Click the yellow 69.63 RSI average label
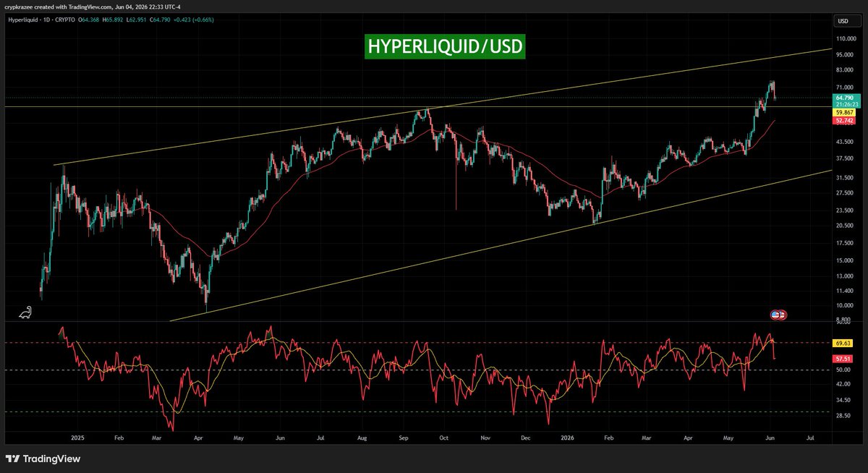The height and width of the screenshot is (473, 868). (x=843, y=342)
